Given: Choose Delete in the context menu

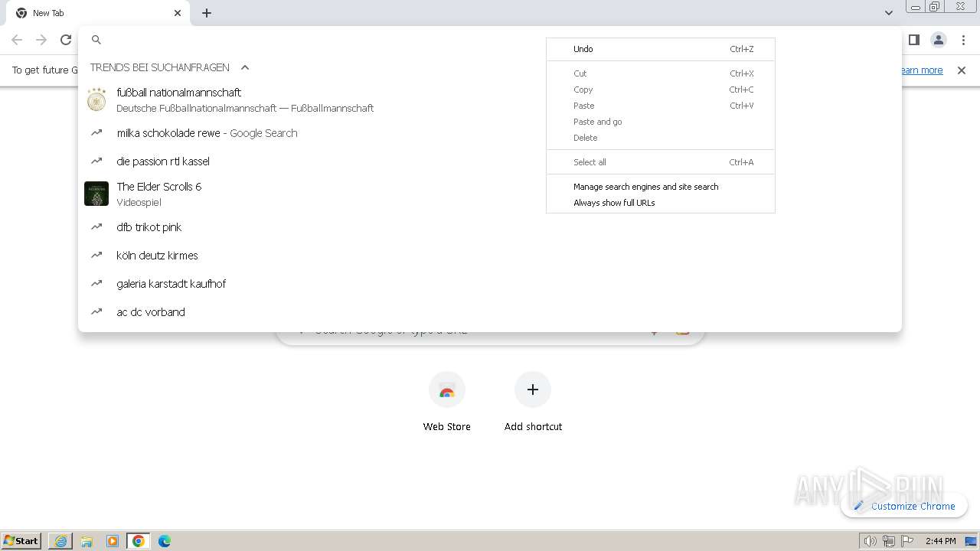Looking at the screenshot, I should coord(661,138).
